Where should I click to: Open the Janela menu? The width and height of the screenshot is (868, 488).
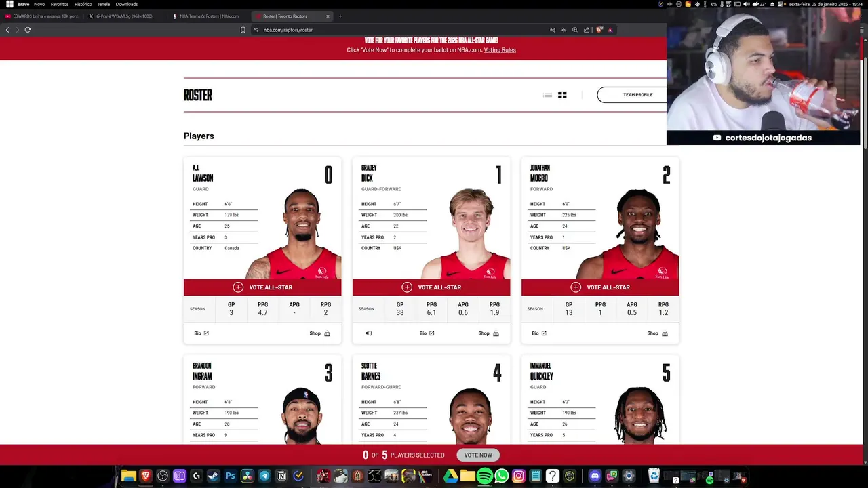pyautogui.click(x=104, y=4)
